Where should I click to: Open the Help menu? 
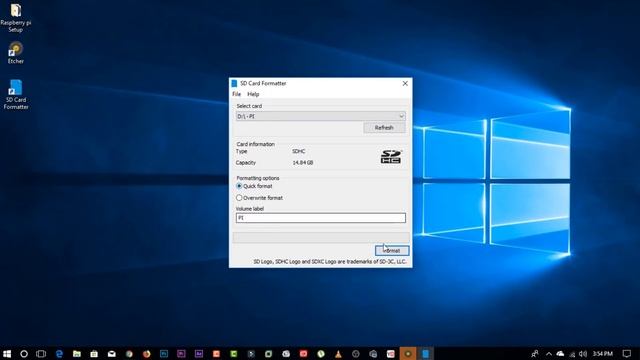(253, 94)
